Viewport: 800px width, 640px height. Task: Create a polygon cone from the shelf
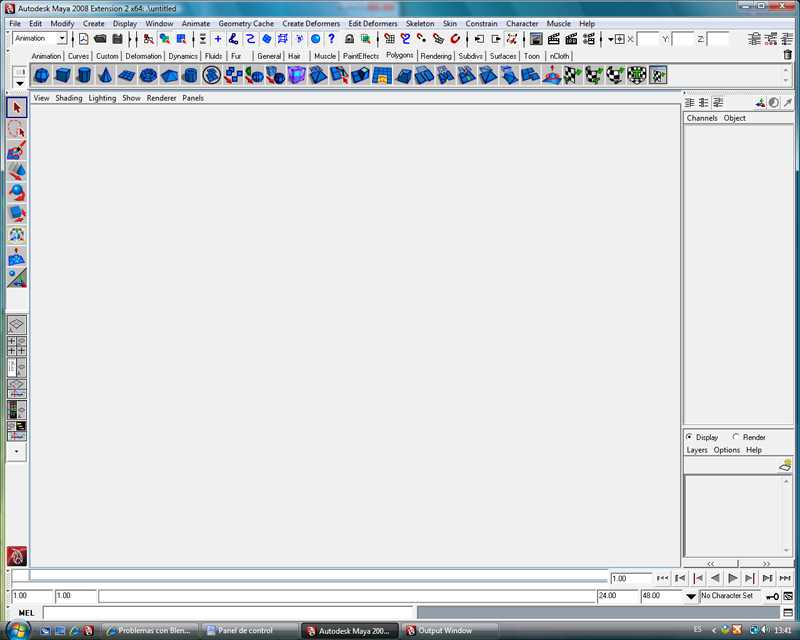pyautogui.click(x=106, y=76)
